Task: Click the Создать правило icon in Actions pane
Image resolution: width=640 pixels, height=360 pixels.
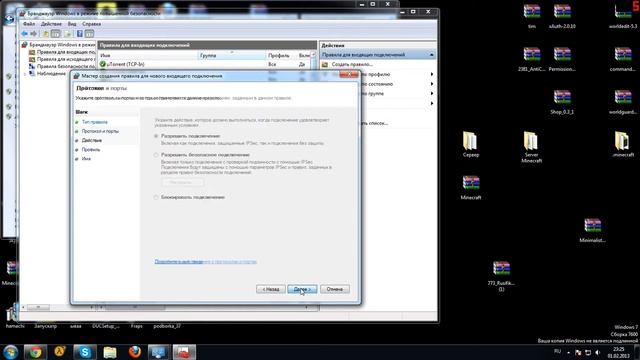Action: coord(325,64)
